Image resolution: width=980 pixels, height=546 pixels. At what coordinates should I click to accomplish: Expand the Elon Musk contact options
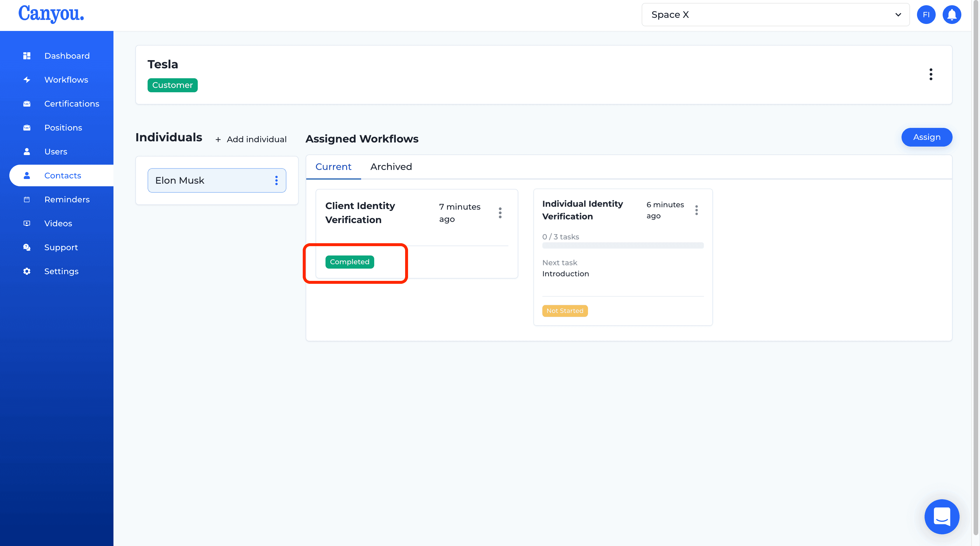276,180
